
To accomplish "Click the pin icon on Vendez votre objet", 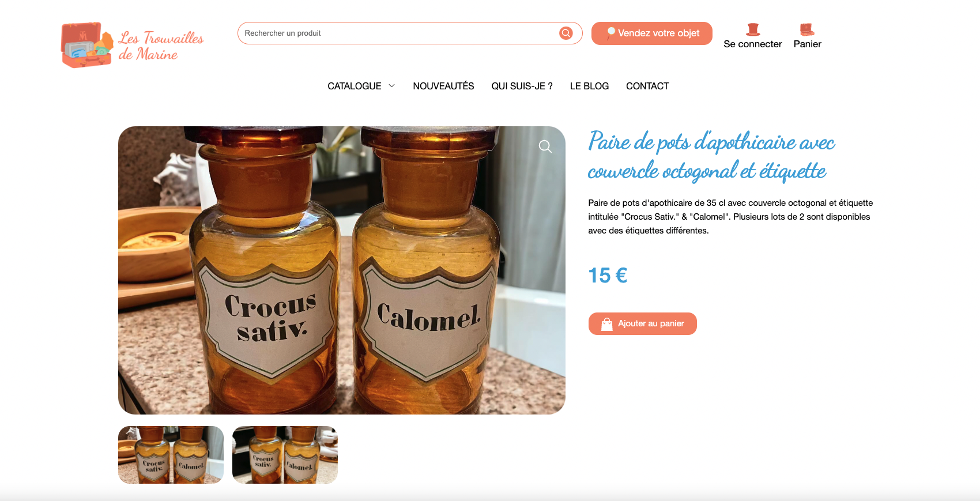I will click(x=610, y=33).
